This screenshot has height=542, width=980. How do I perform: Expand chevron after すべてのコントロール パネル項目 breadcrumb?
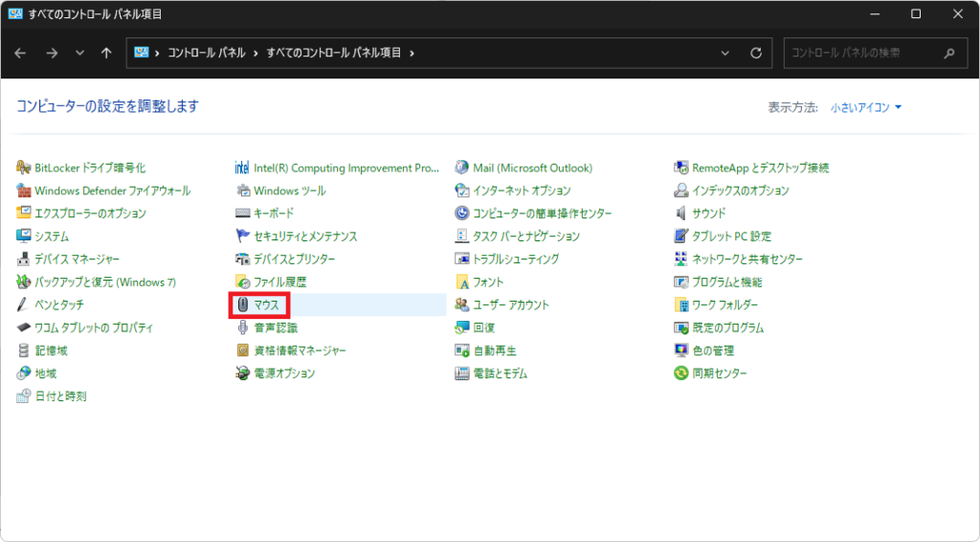(x=412, y=54)
